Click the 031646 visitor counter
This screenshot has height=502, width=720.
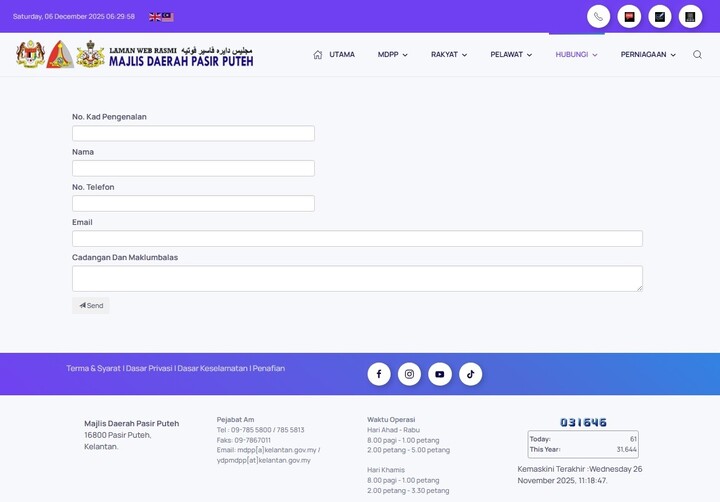583,423
